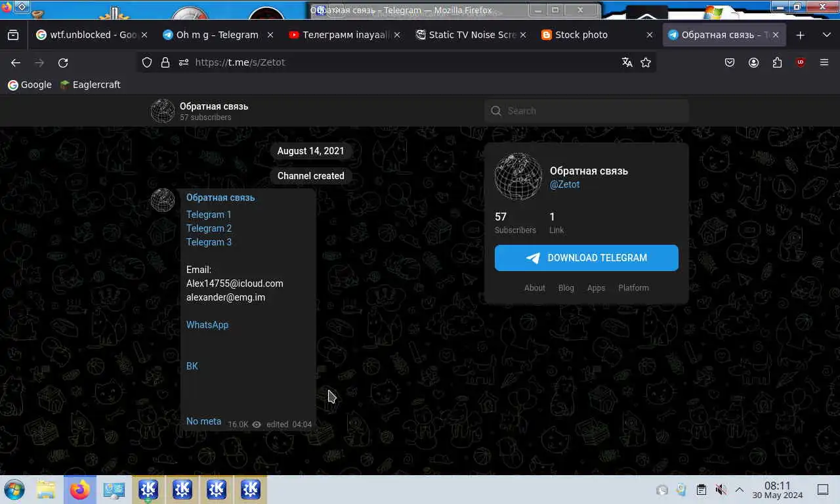Open the file manager taskbar icon
Screen dimensions: 840x504
coord(46,490)
